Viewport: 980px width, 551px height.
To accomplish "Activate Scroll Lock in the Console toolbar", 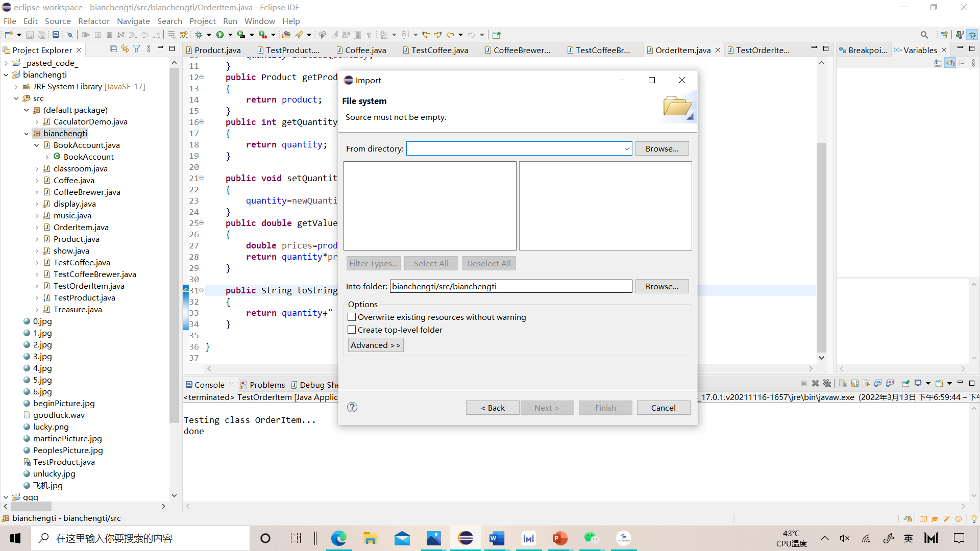I will (854, 384).
